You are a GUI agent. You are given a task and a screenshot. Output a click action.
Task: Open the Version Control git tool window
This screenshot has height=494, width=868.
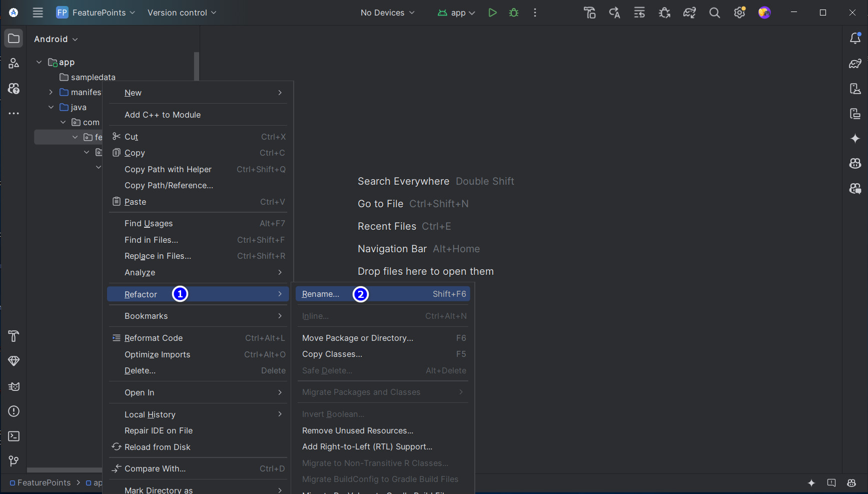click(x=14, y=461)
